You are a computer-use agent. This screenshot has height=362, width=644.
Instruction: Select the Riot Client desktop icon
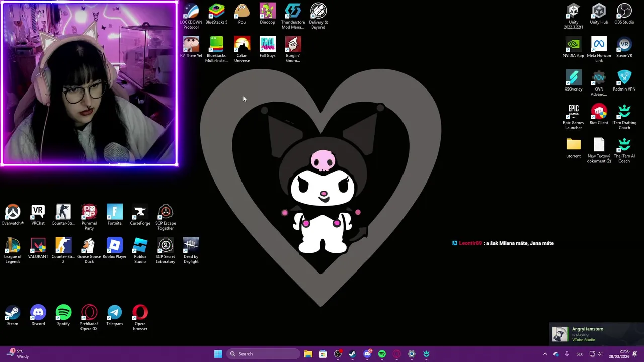[x=599, y=115]
